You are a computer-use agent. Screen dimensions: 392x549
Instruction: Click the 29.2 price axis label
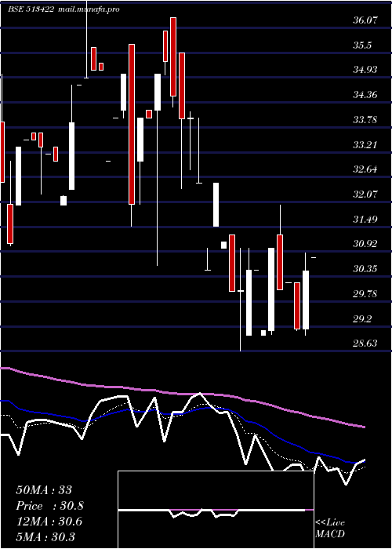(362, 319)
